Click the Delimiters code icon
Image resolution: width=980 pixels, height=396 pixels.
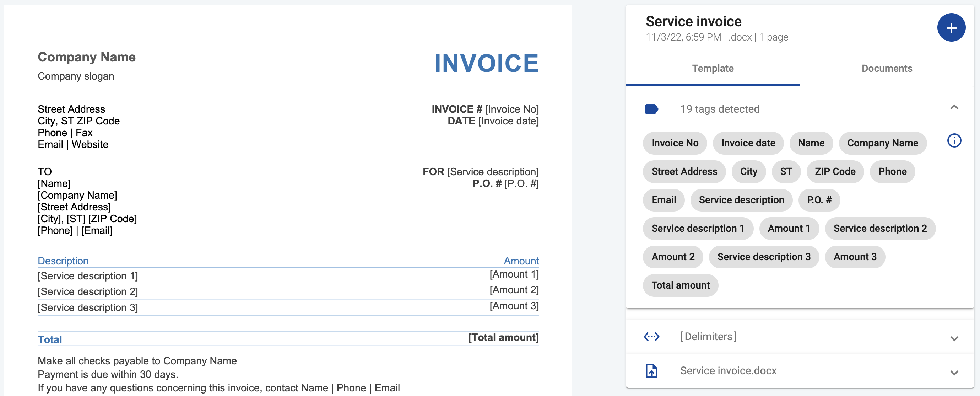pos(651,337)
